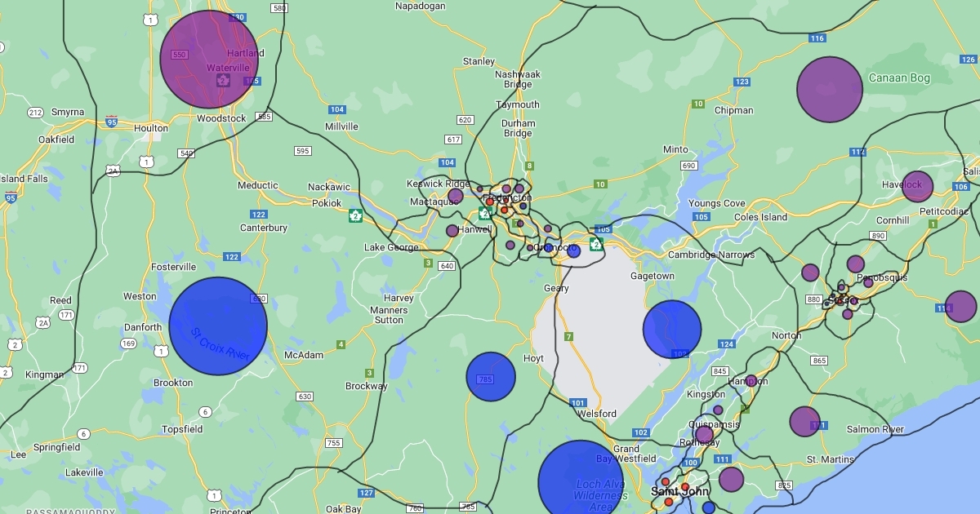Select the Chipman town name
Viewport: 980px width, 514px height.
pyautogui.click(x=733, y=110)
